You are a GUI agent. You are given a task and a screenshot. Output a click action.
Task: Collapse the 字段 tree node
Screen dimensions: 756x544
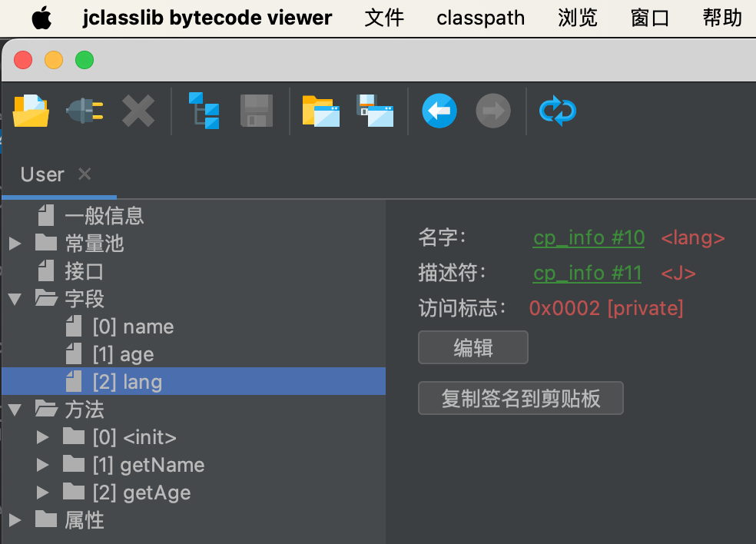(x=15, y=300)
